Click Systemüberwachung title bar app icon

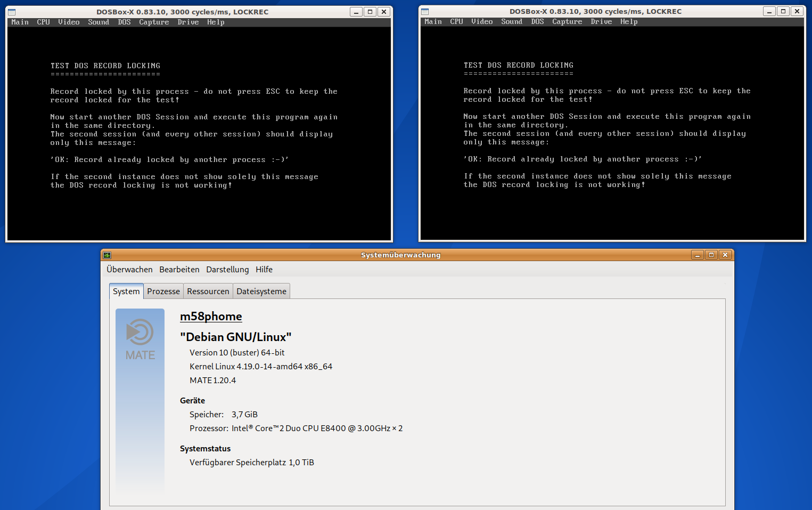tap(107, 255)
